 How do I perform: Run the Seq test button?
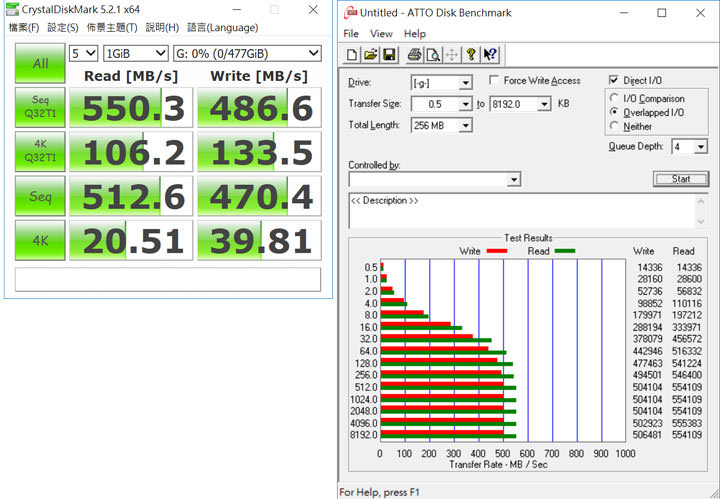point(40,196)
